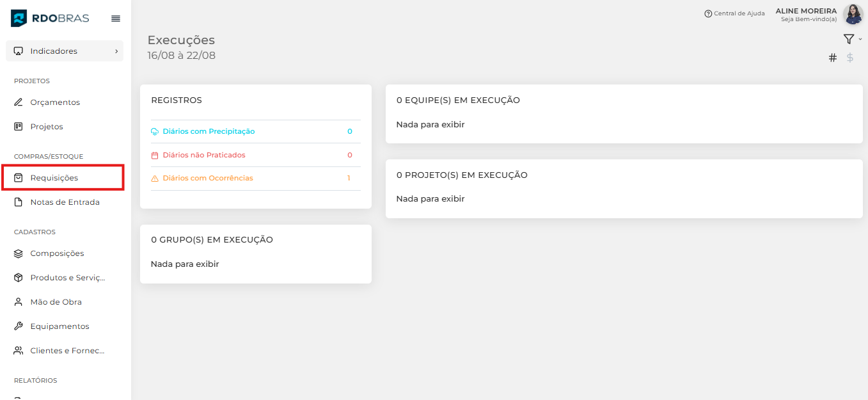868x400 pixels.
Task: Open the filter funnel icon
Action: [x=848, y=40]
